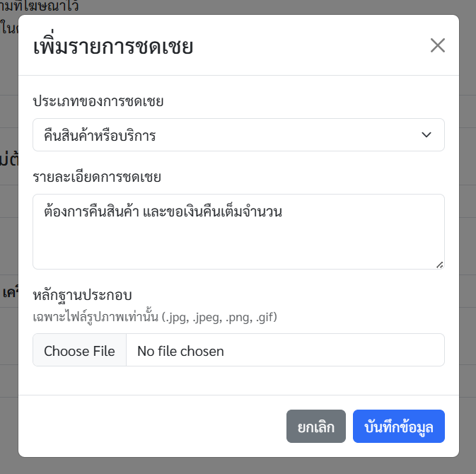The width and height of the screenshot is (476, 474).
Task: Close the dialog with the X icon
Action: point(438,46)
